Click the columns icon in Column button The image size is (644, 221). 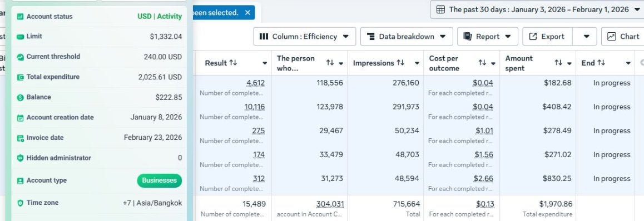[x=264, y=37]
